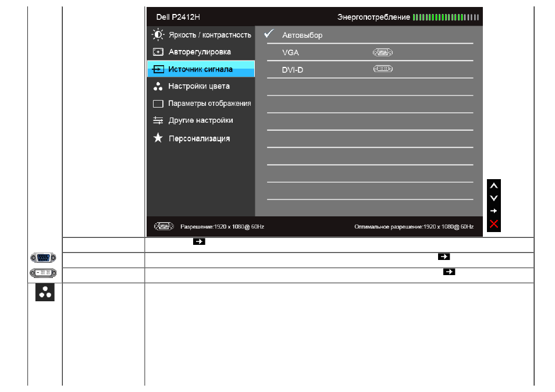The width and height of the screenshot is (555, 392).
Task: Click the Параметры отображения rectangle icon
Action: tap(158, 104)
